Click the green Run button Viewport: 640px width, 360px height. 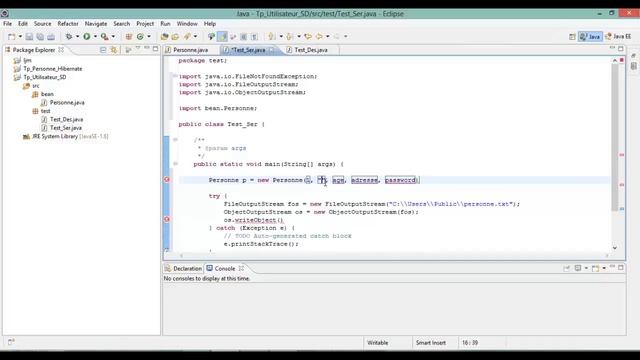[x=87, y=37]
